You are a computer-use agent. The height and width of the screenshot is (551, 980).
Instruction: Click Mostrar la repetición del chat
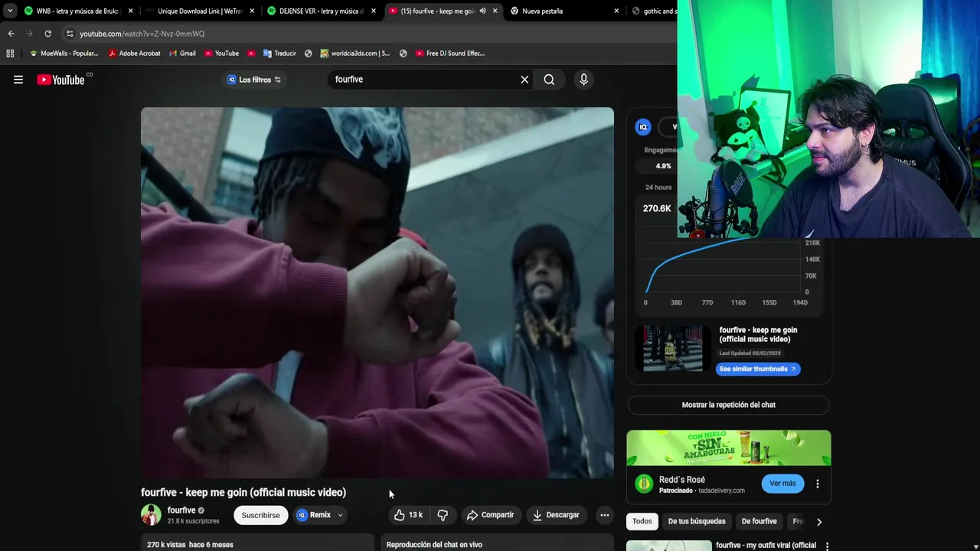[x=729, y=405]
